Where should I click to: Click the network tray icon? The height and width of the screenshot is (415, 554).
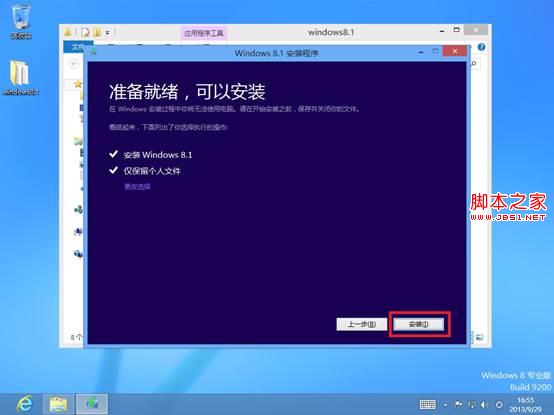click(x=472, y=404)
